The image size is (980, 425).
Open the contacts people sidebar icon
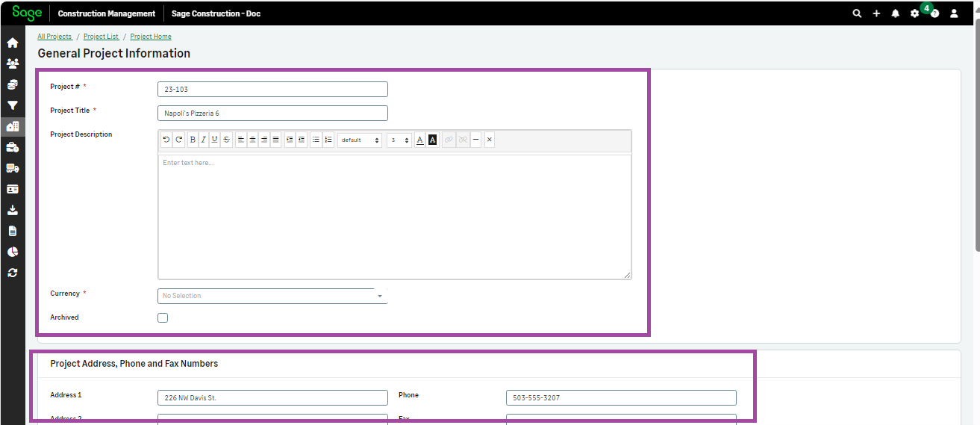(12, 64)
